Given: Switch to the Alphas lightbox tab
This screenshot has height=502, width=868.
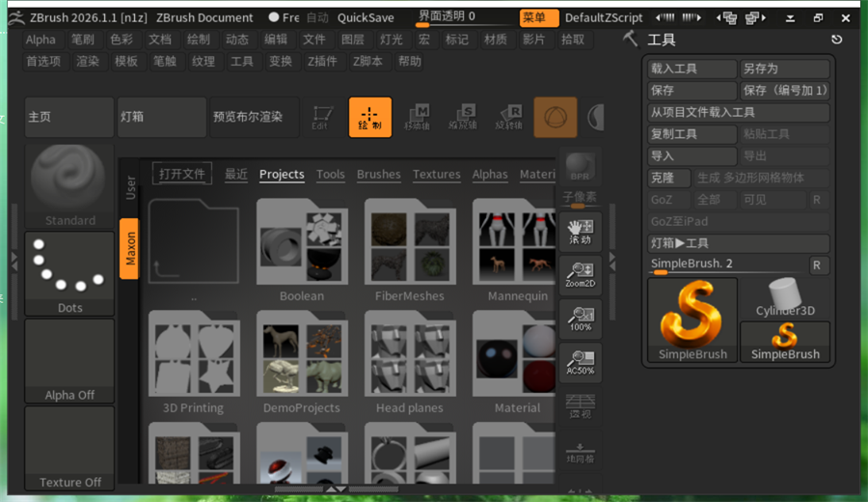Looking at the screenshot, I should 490,174.
